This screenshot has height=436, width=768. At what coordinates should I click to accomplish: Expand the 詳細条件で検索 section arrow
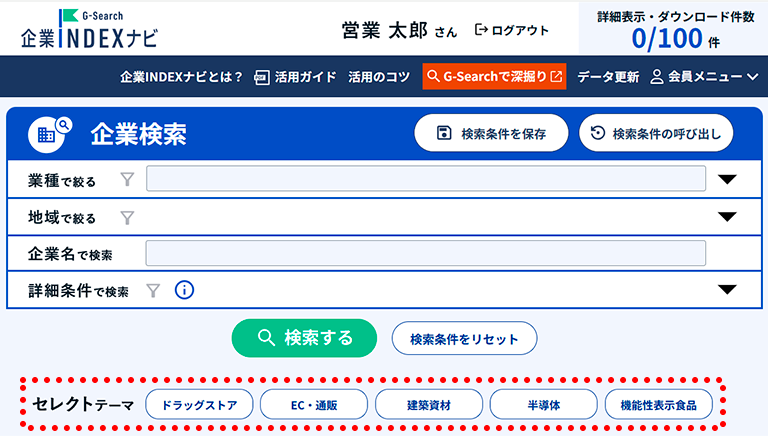coord(727,290)
